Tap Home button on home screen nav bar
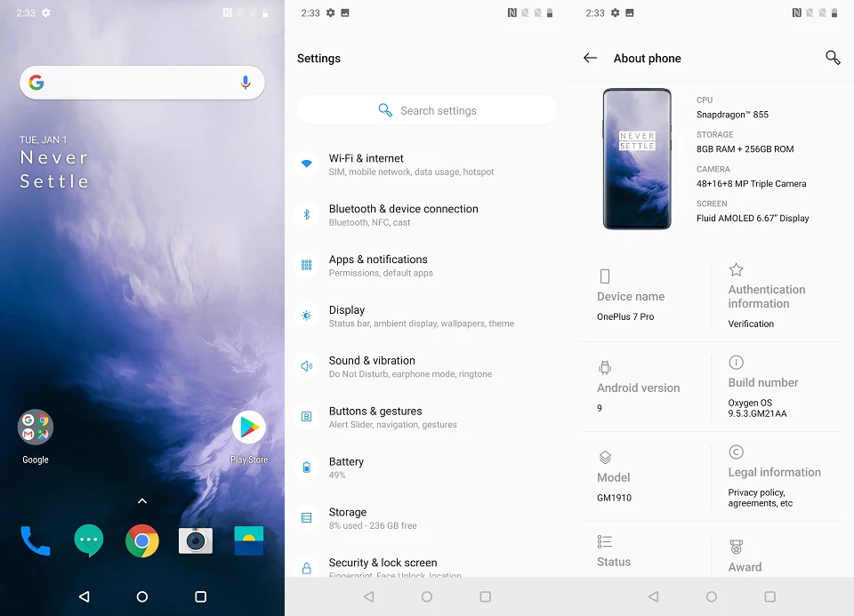 click(142, 596)
